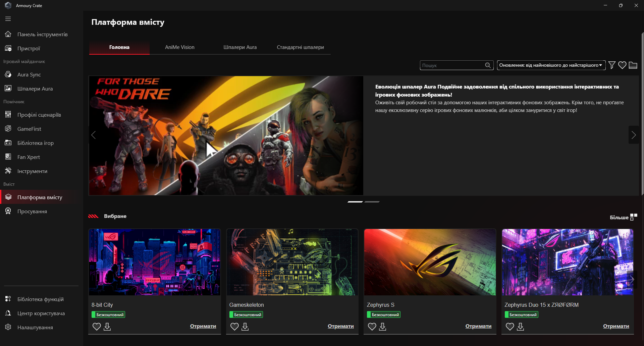Get the 8-bit City wallpaper via Отримати
Viewport: 644px width, 346px height.
coord(203,326)
